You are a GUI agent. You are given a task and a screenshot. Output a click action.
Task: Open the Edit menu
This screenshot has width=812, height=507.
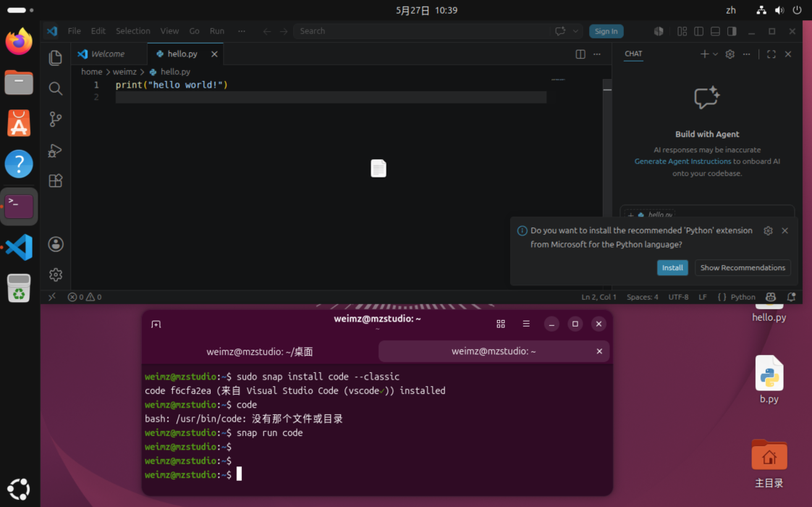click(98, 31)
